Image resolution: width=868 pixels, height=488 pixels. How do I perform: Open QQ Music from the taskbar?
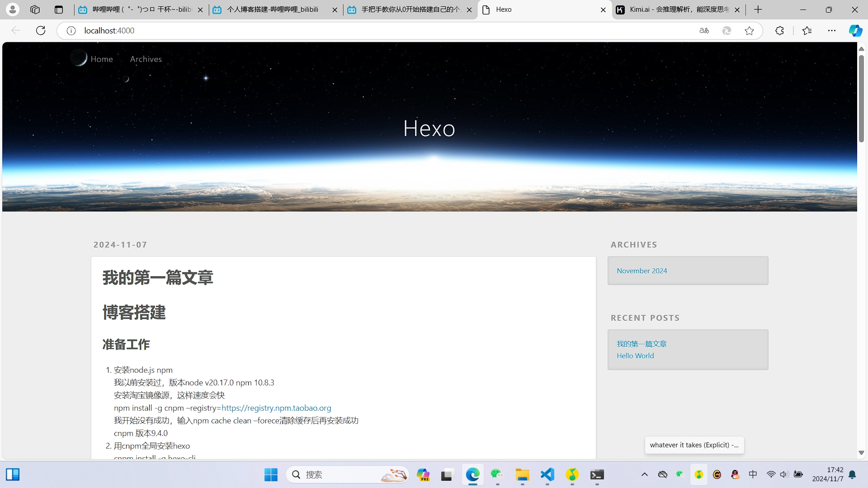572,474
